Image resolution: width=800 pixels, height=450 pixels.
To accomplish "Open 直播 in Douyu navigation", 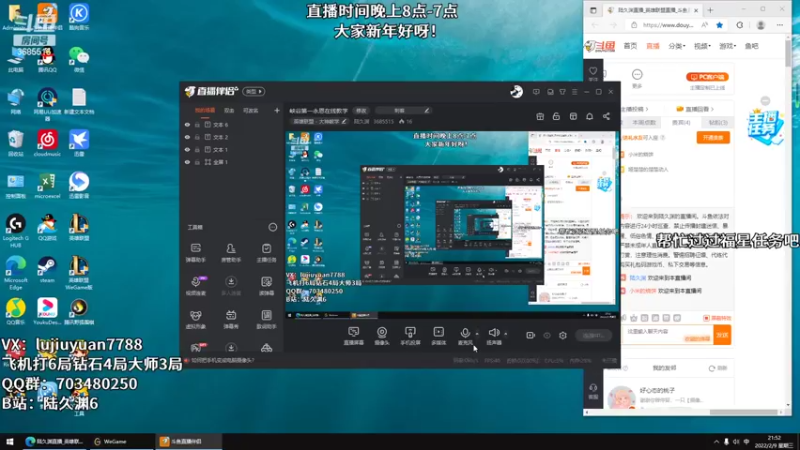I will (653, 46).
